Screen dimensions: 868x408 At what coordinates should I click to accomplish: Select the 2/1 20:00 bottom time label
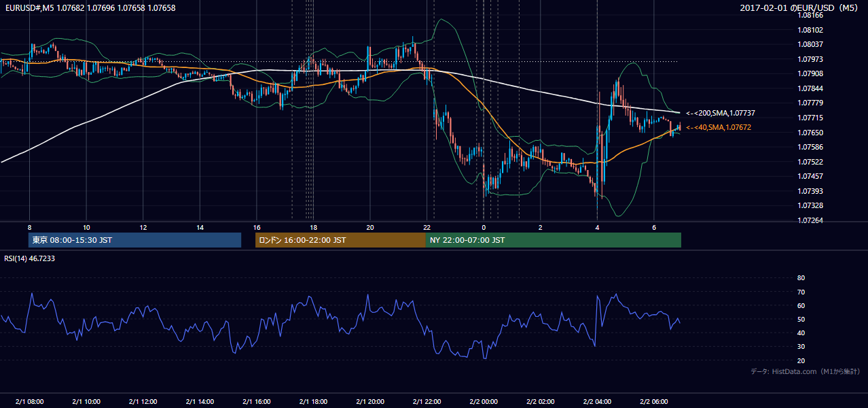370,402
